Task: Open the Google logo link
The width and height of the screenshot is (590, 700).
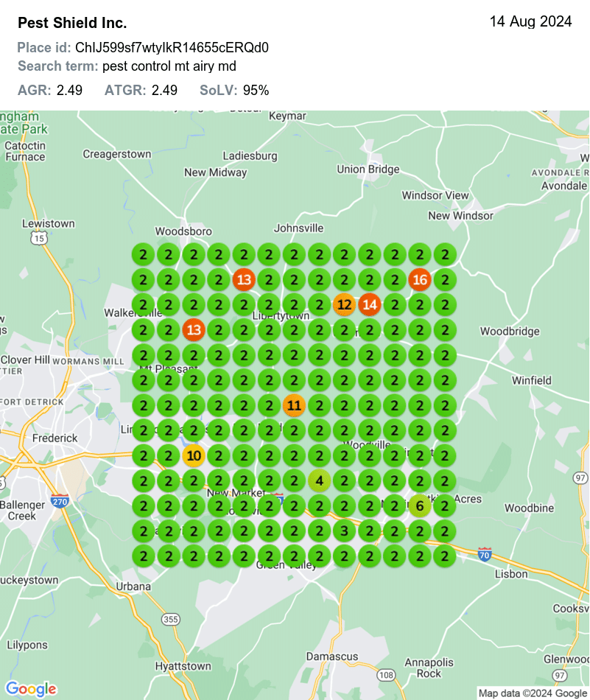Action: click(x=31, y=689)
